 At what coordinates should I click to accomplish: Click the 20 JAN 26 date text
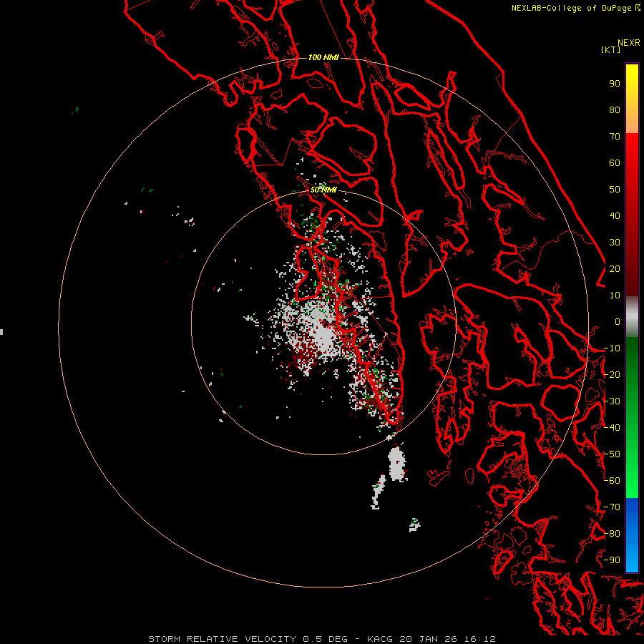pyautogui.click(x=429, y=639)
